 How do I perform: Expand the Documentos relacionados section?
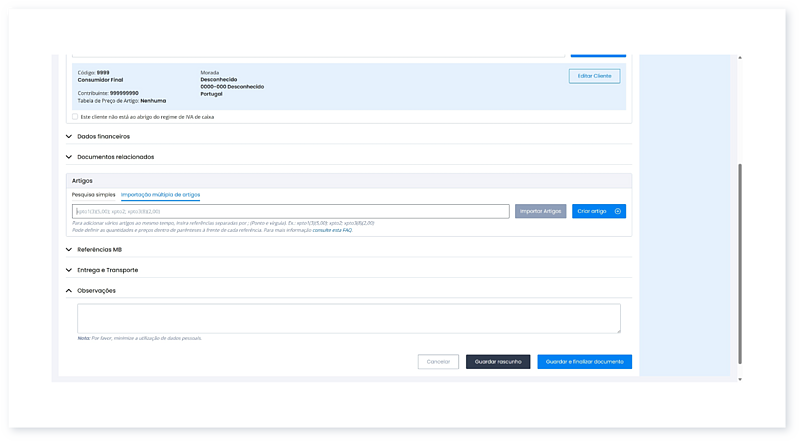(115, 157)
